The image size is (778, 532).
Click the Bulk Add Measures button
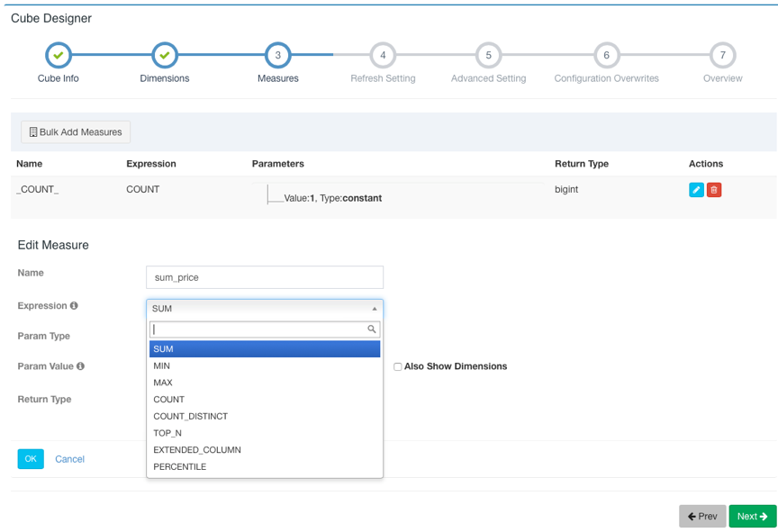(76, 132)
